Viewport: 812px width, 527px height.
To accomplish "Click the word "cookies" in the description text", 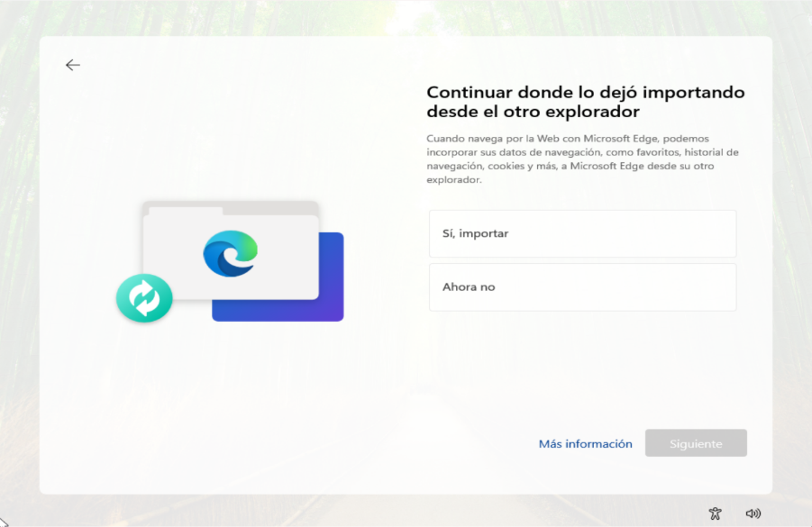I will click(506, 167).
